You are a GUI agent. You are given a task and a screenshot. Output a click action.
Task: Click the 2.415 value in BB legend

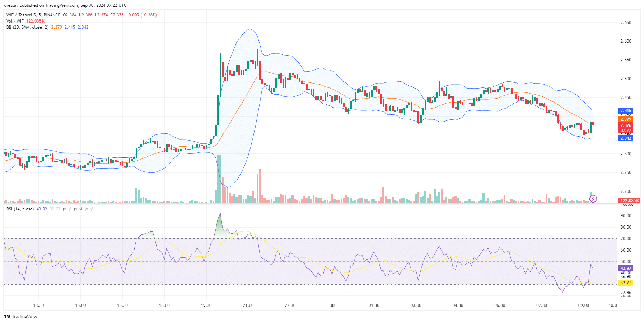coord(70,27)
